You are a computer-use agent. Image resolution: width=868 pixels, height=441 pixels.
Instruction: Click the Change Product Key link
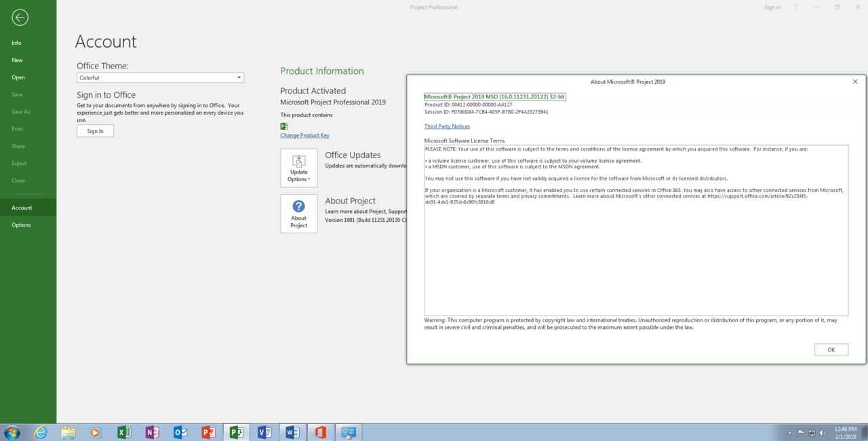point(304,136)
